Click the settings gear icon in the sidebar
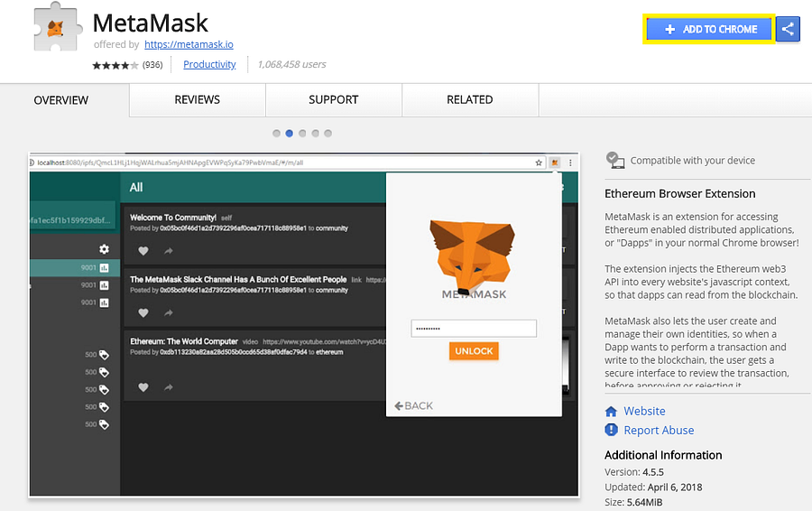 (104, 249)
